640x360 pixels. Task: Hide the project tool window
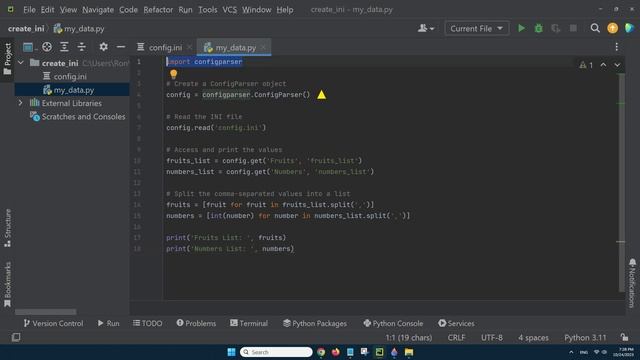(121, 47)
